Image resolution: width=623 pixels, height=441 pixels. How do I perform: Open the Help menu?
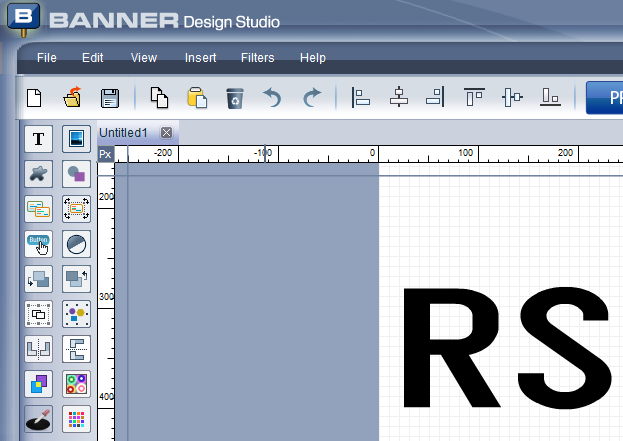pos(313,58)
